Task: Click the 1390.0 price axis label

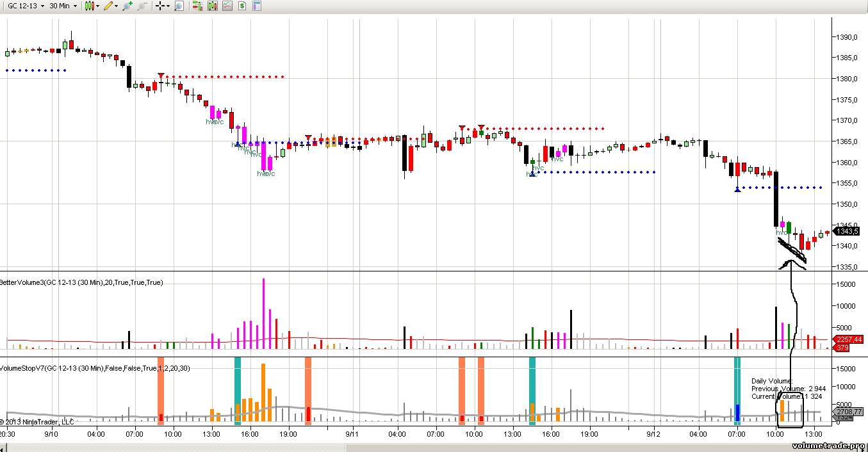Action: 848,37
